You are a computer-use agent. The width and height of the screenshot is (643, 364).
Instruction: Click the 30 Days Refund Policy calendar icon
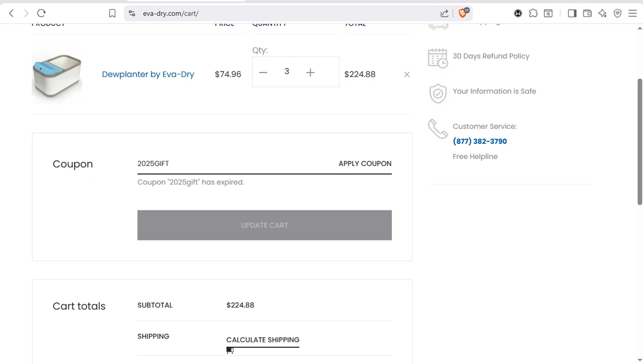pos(438,58)
